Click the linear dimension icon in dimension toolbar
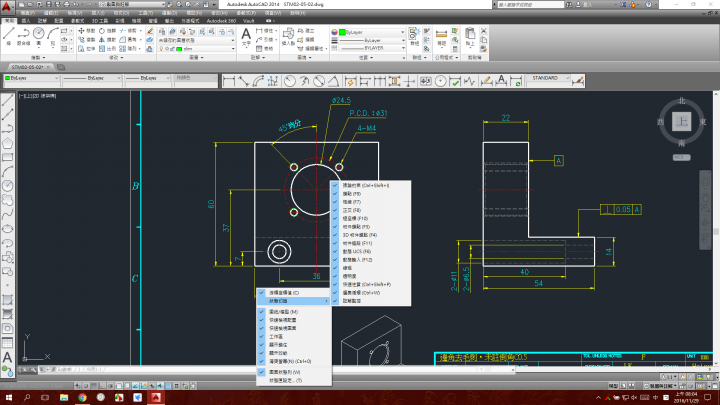 (x=229, y=78)
